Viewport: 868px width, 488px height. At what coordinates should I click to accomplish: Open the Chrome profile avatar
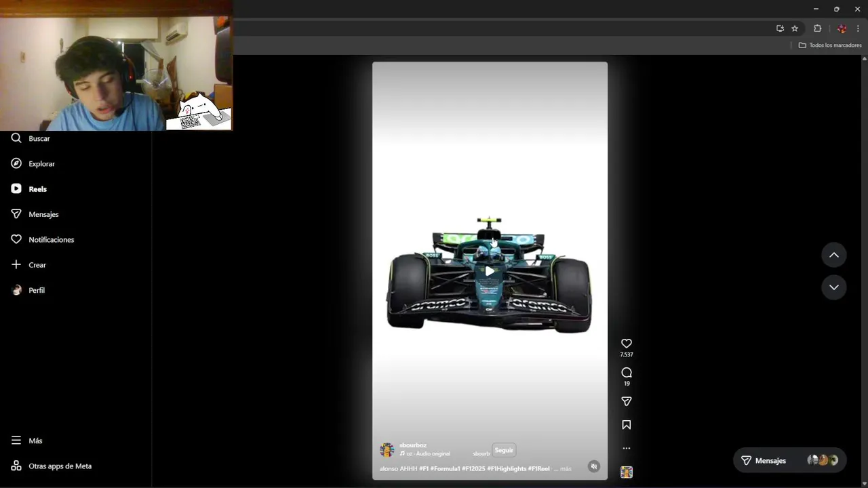[x=842, y=28]
